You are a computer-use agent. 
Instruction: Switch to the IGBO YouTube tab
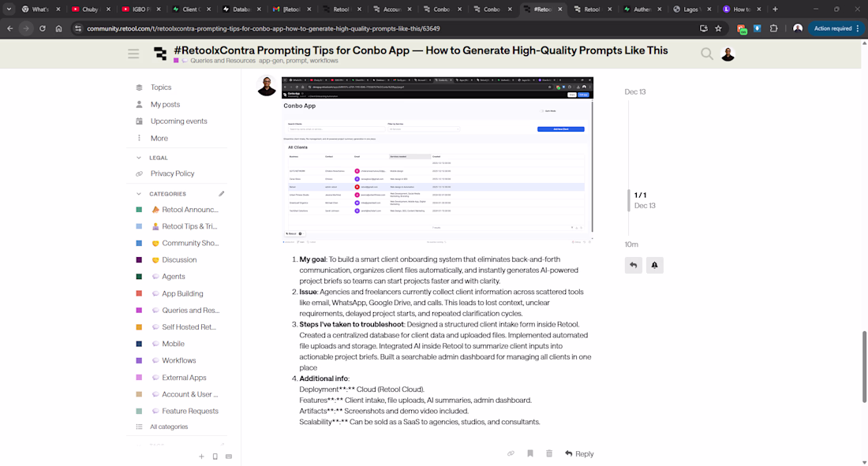tap(140, 9)
